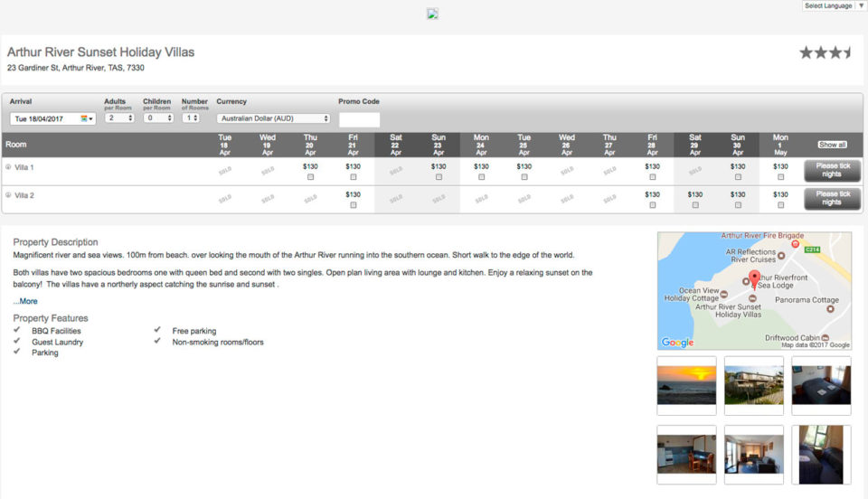Click the Villa 1 room name
The height and width of the screenshot is (499, 868).
(x=24, y=167)
